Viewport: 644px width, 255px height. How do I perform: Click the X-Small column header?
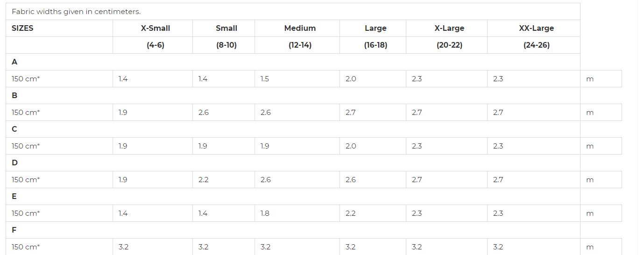(156, 28)
